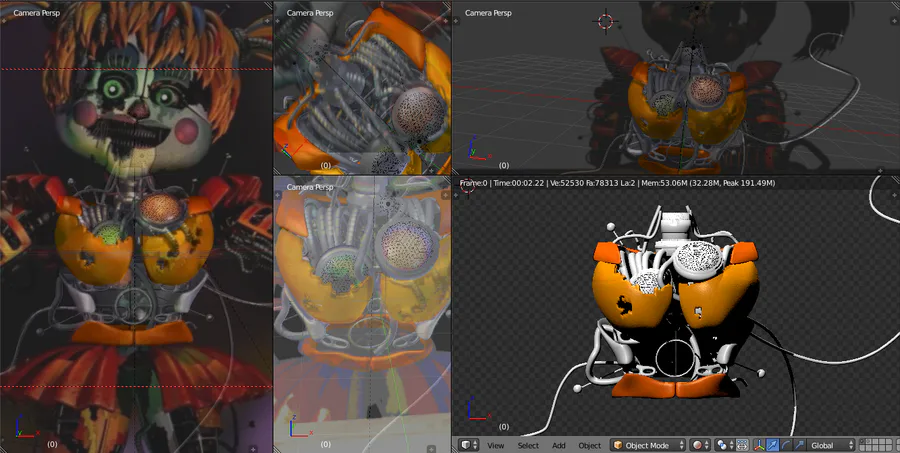Toggle the 3D manipulator axes icon
Viewport: 900px width, 453px height.
pos(759,445)
